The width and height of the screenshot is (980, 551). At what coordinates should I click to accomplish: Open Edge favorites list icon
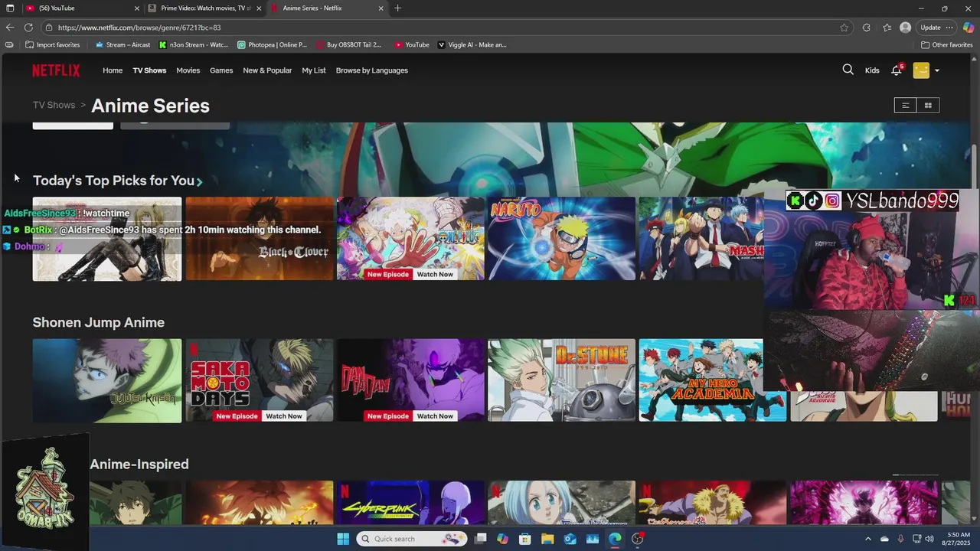point(887,28)
